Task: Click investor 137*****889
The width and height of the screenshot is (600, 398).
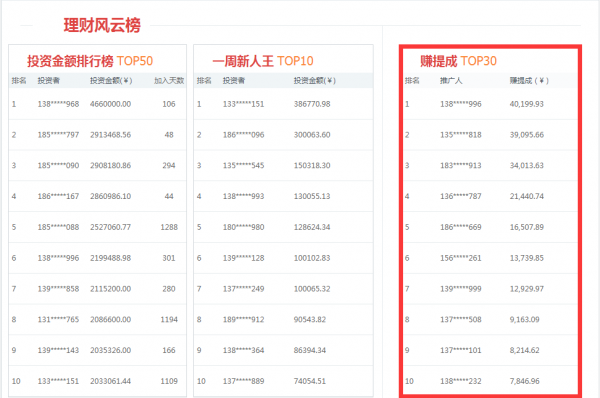Action: (x=244, y=381)
